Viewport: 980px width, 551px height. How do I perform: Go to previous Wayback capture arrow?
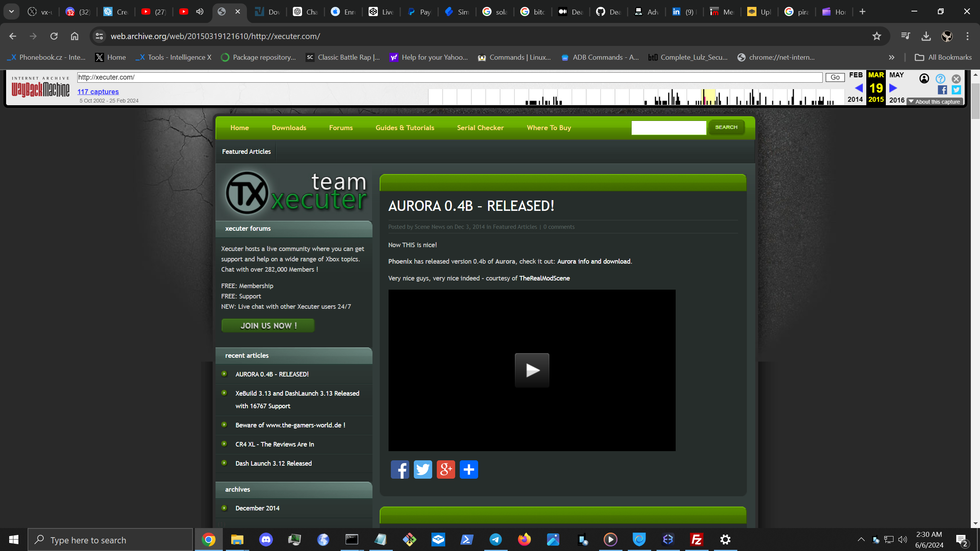click(859, 88)
